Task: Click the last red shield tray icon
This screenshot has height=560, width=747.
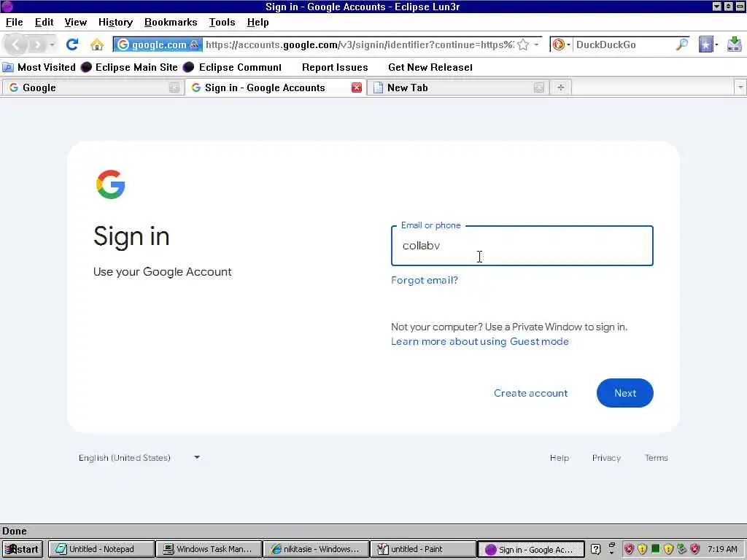Action: coord(694,549)
